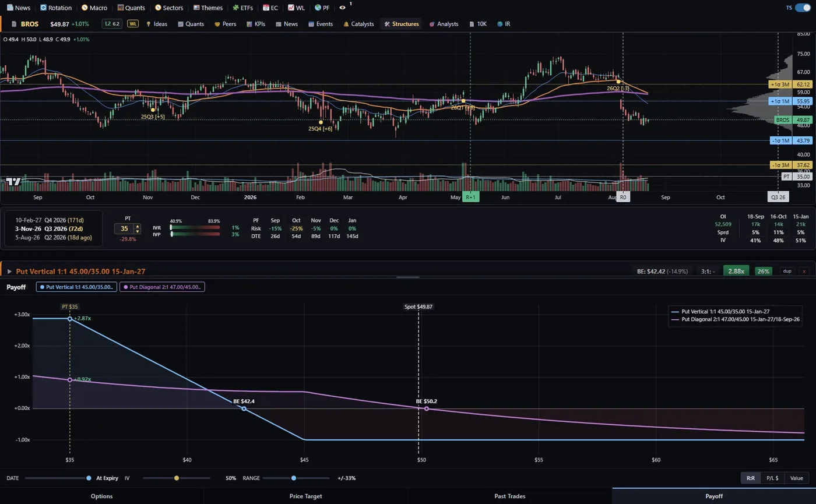Click the PT 35.00 price label
The height and width of the screenshot is (504, 816).
pos(796,176)
